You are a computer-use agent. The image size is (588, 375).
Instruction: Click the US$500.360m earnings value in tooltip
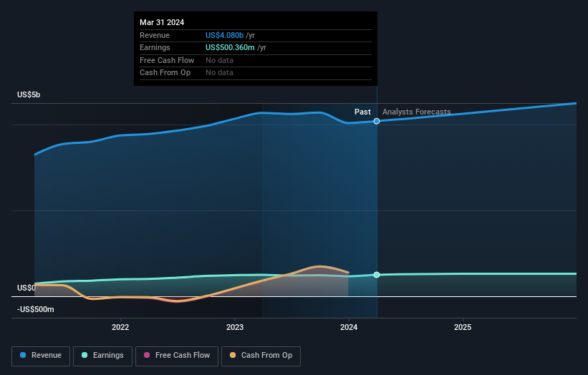click(x=230, y=47)
